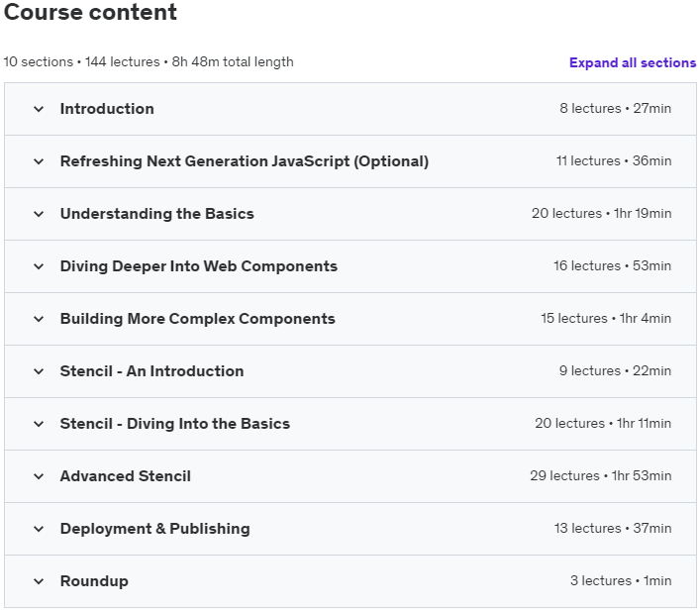Expand Stencil - Diving Into the Basics chevron
The height and width of the screenshot is (611, 700).
(39, 424)
